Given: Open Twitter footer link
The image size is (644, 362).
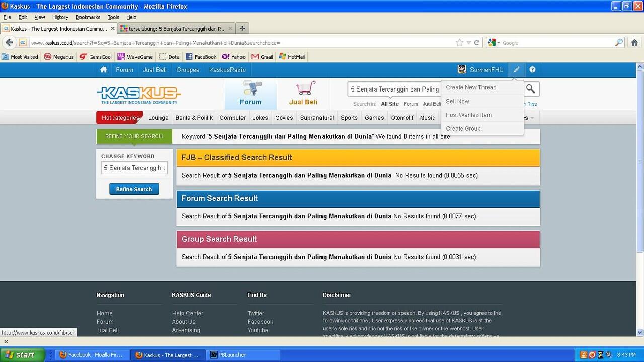Looking at the screenshot, I should 256,313.
